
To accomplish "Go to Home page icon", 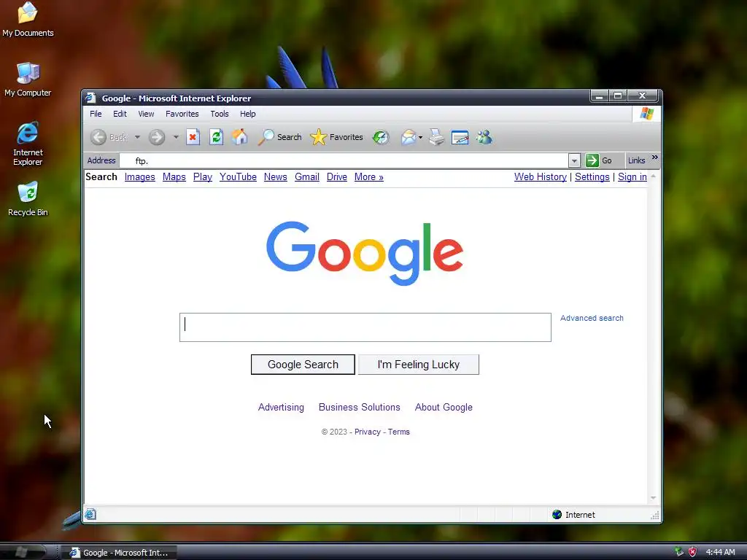I will click(x=239, y=137).
